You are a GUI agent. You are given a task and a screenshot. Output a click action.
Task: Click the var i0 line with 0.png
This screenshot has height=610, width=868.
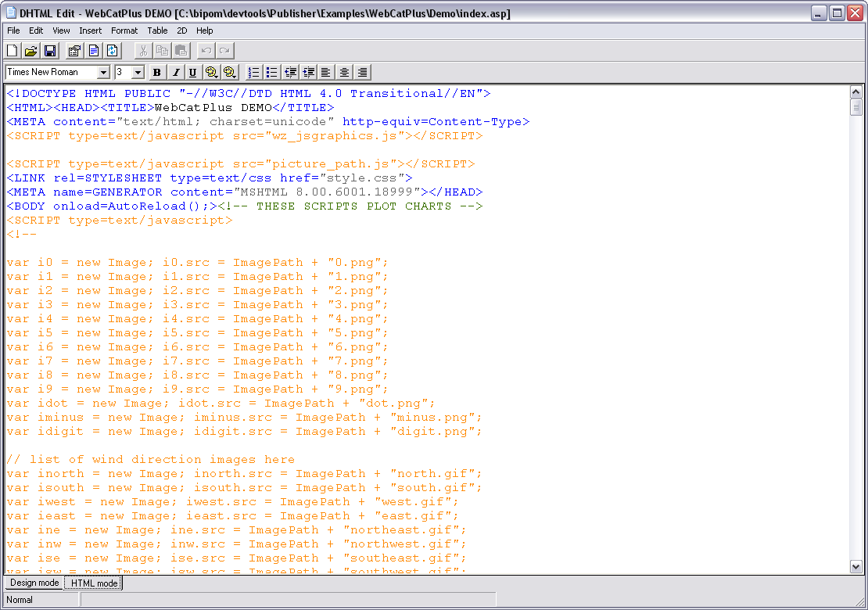(198, 262)
